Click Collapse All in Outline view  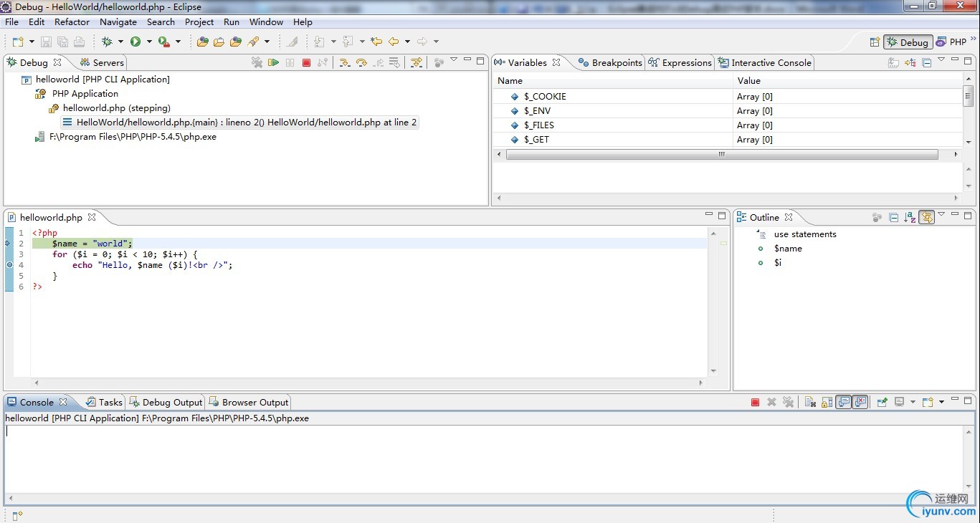pyautogui.click(x=893, y=217)
